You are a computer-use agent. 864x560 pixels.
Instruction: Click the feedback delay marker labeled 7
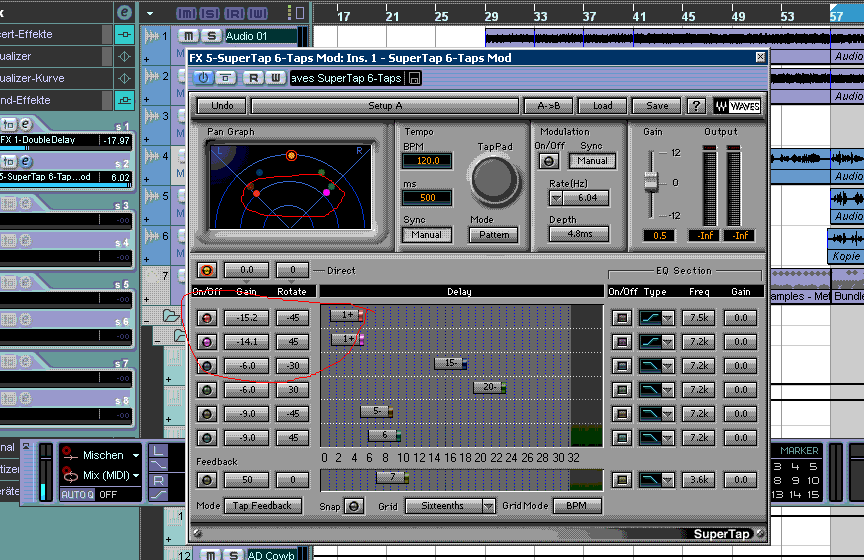pos(392,477)
